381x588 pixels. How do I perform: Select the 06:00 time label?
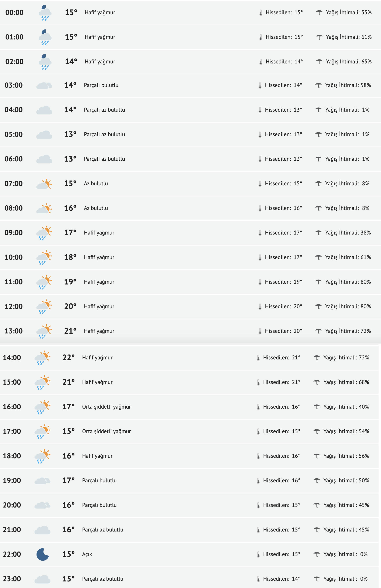pos(14,159)
